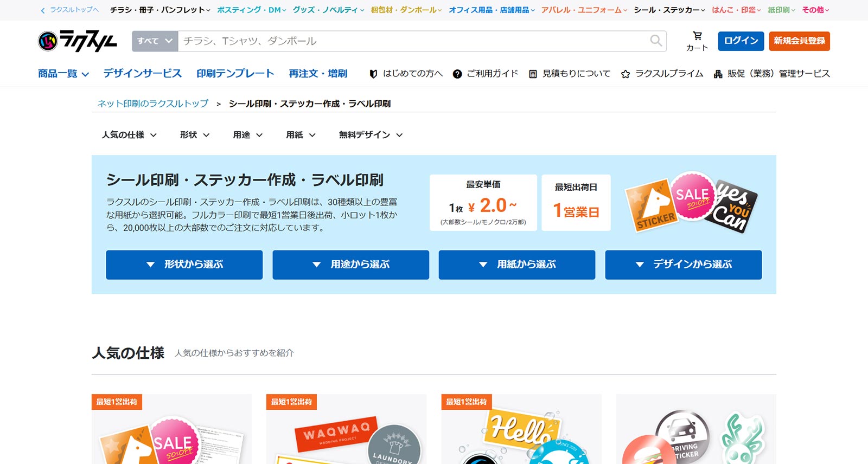Expand the 形状 filter dropdown
Image resolution: width=868 pixels, height=464 pixels.
pos(195,135)
